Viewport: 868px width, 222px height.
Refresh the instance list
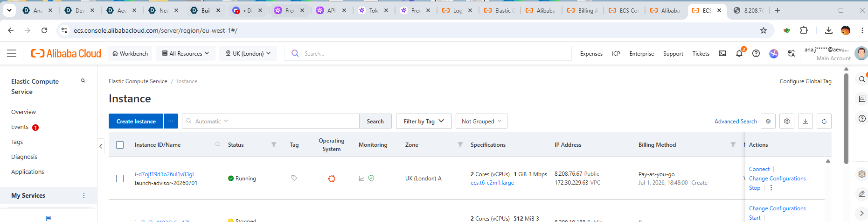(x=824, y=121)
